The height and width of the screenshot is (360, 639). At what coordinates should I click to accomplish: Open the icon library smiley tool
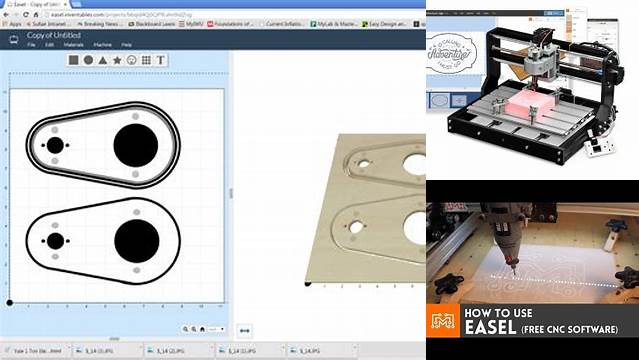[131, 60]
